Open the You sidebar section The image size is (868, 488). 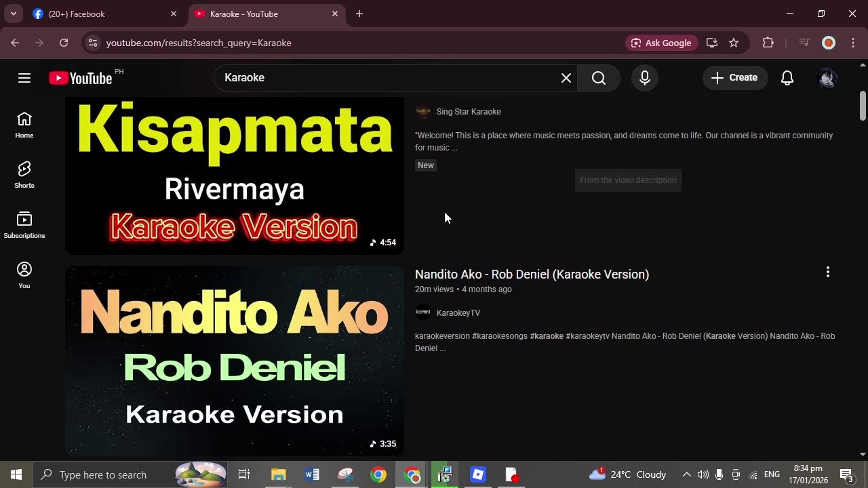click(x=24, y=276)
